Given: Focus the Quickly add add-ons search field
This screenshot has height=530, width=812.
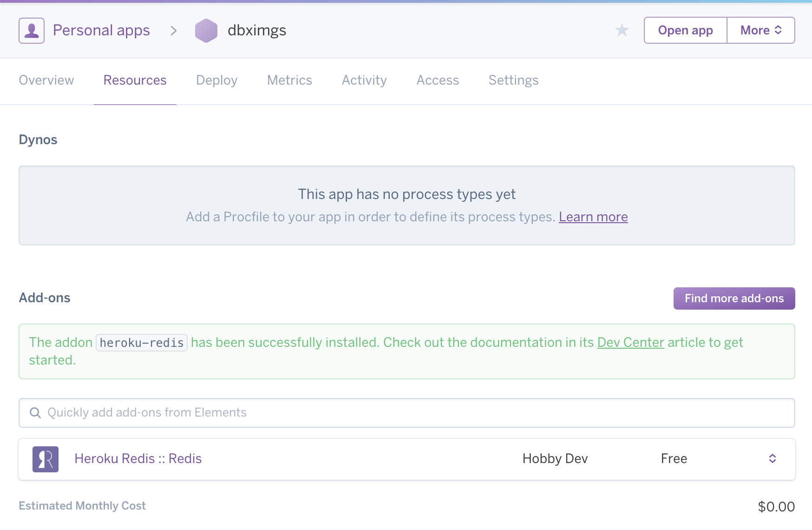Looking at the screenshot, I should [x=407, y=413].
